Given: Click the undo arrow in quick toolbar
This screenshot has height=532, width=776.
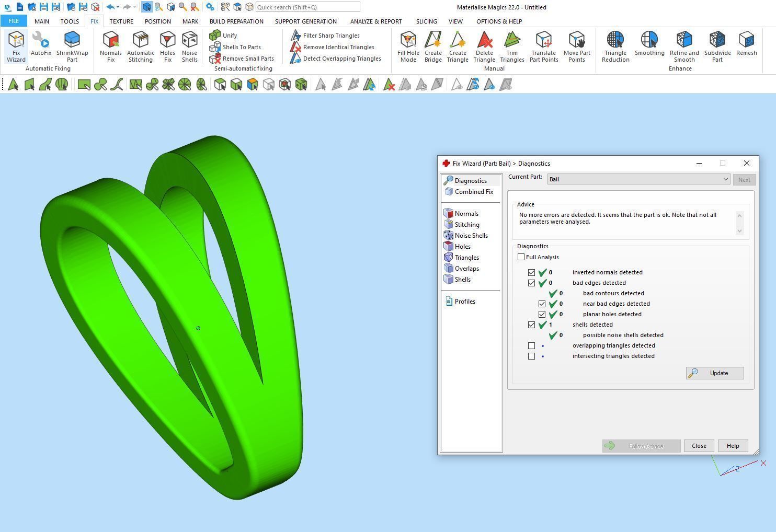Looking at the screenshot, I should pos(110,7).
